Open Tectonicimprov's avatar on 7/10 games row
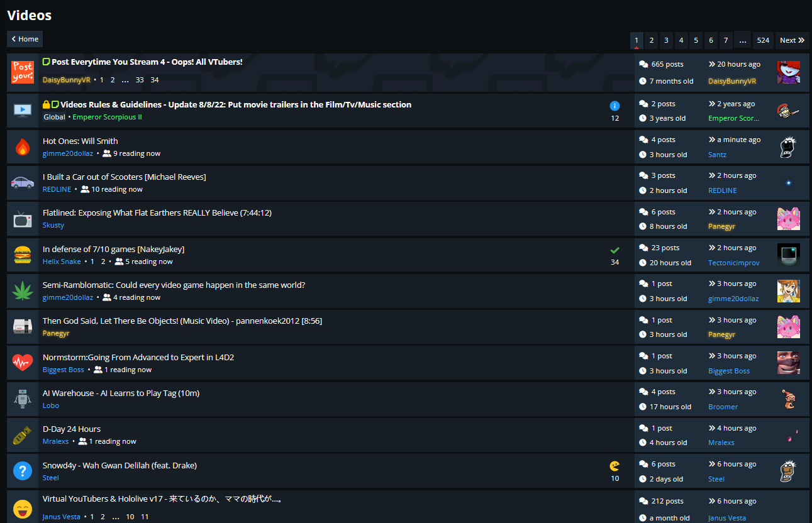This screenshot has height=523, width=812. [789, 255]
